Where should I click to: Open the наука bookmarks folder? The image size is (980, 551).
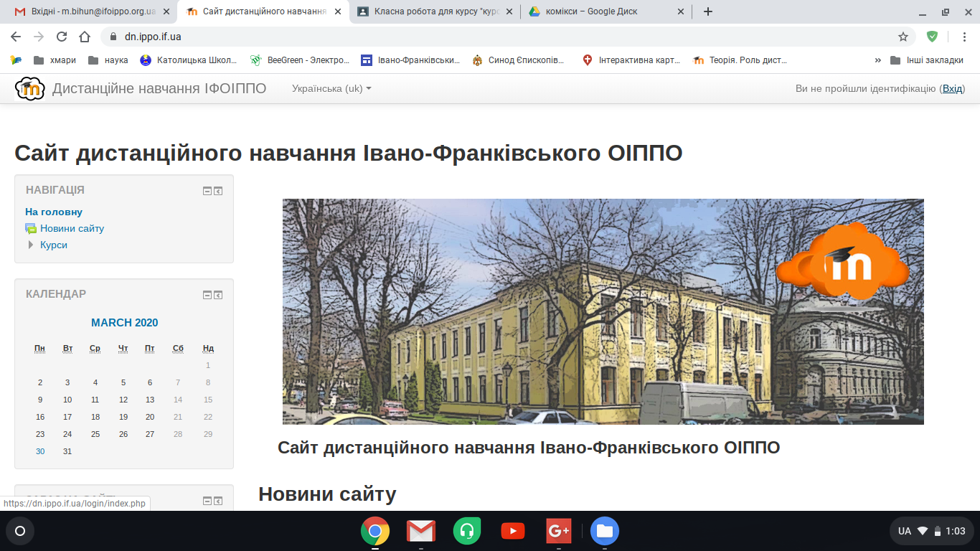[108, 60]
